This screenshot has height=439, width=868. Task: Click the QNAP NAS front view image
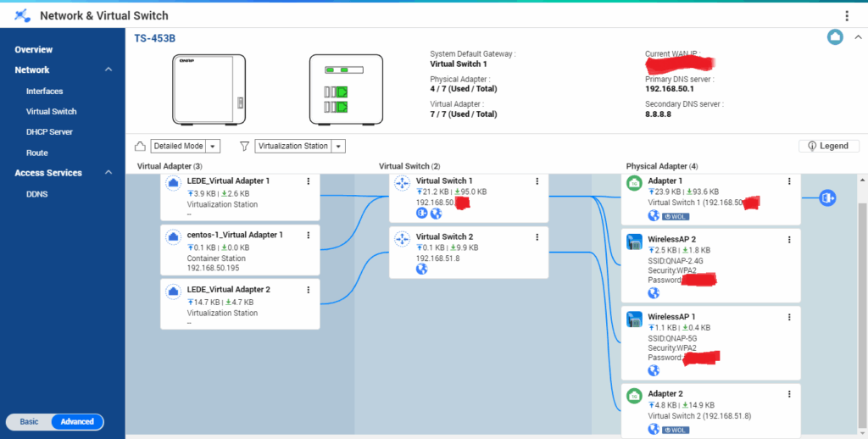[x=209, y=89]
